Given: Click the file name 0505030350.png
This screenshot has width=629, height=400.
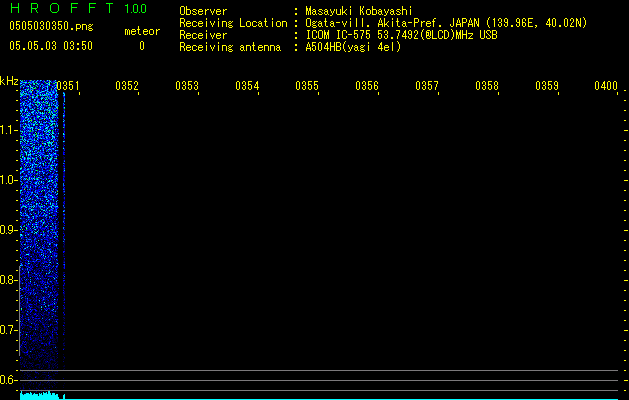Looking at the screenshot, I should click(x=51, y=26).
